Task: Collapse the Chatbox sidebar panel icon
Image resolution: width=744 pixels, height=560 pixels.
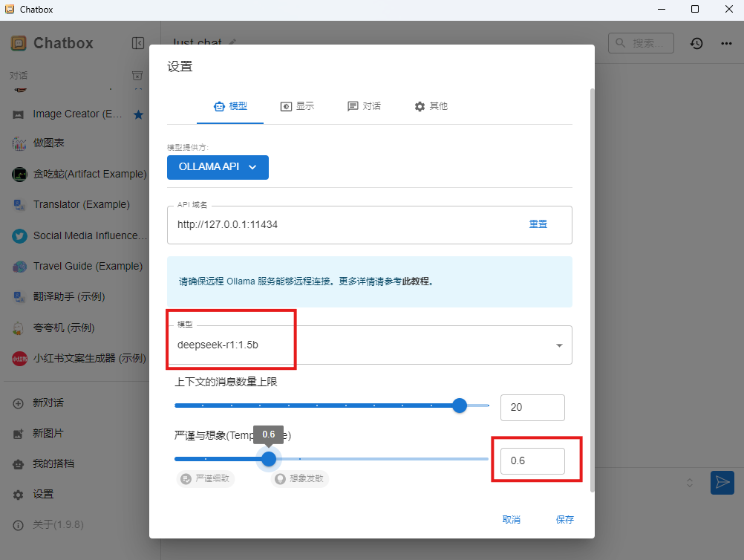Action: tap(137, 43)
